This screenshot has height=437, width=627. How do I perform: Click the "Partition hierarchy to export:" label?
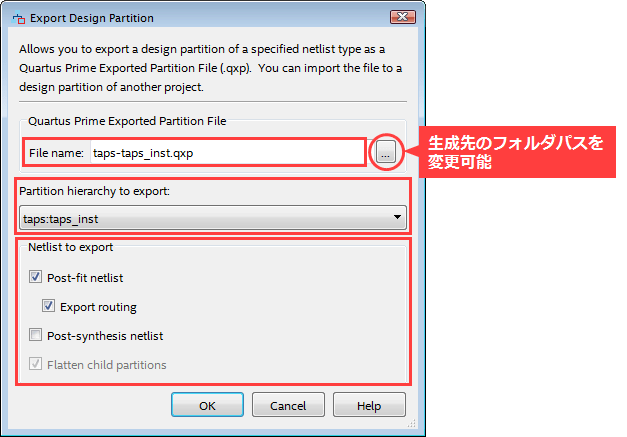[93, 190]
